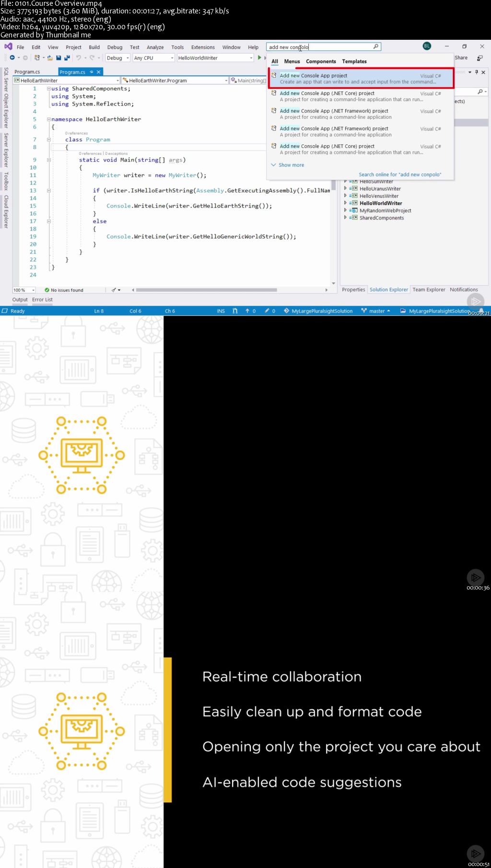Click the BL user account avatar

coord(427,46)
